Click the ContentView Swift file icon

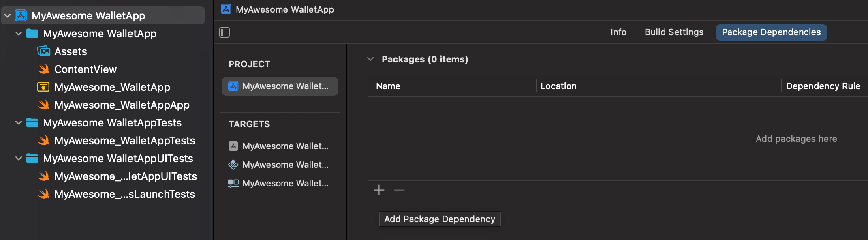[43, 69]
